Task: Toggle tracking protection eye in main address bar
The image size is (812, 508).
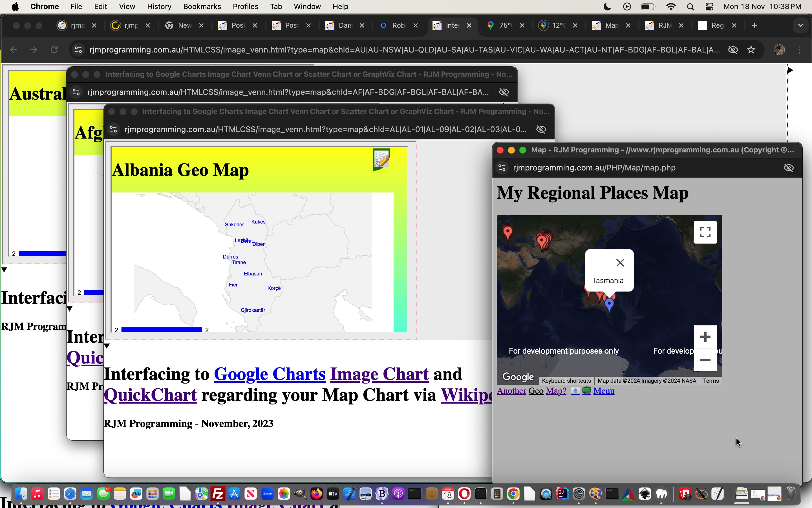Action: [x=733, y=50]
